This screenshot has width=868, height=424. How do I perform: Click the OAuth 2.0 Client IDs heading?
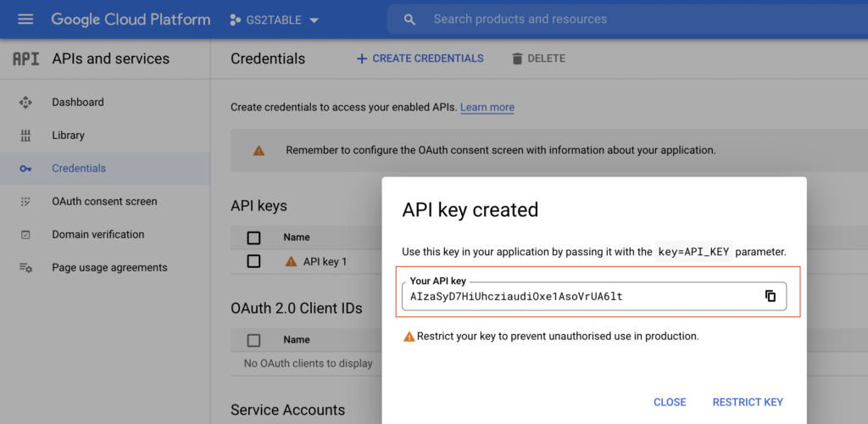point(297,309)
